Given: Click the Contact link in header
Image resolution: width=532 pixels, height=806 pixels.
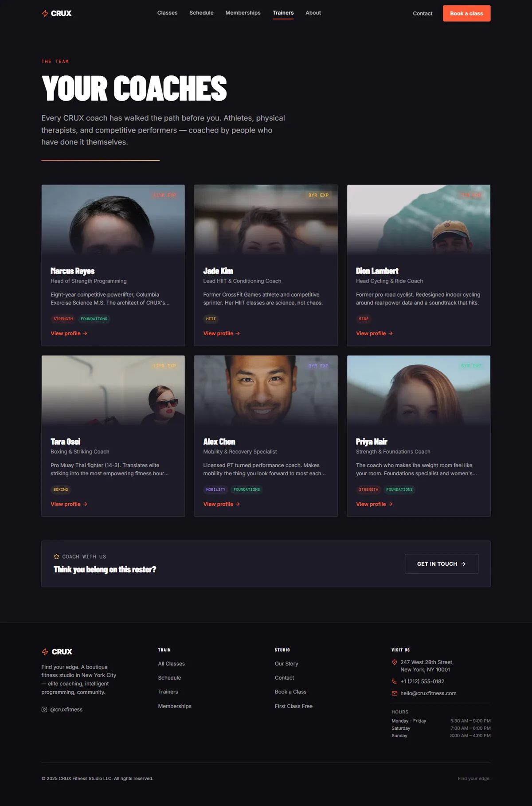Looking at the screenshot, I should point(422,13).
